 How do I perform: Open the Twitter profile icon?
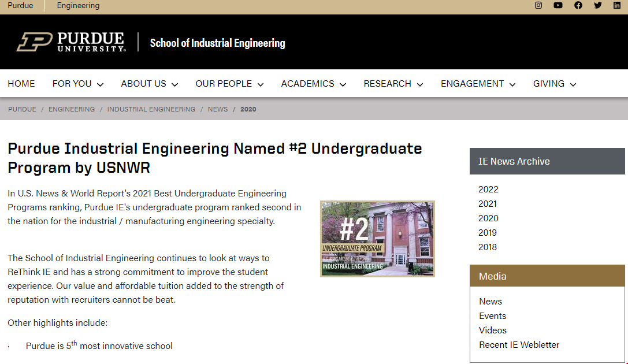pyautogui.click(x=597, y=5)
